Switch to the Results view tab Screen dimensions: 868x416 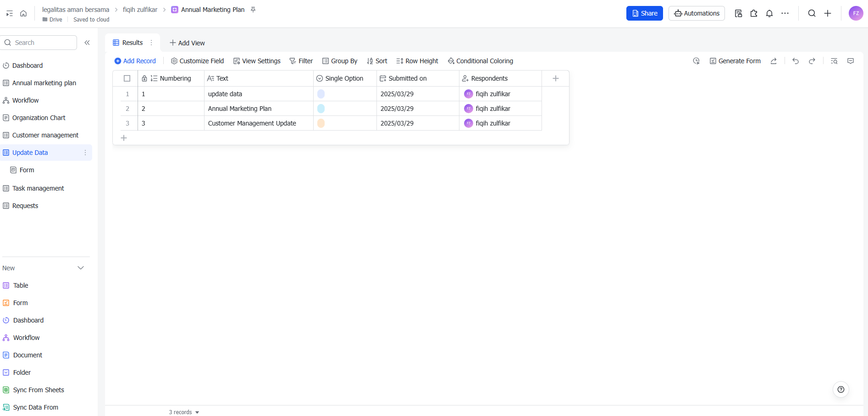(x=128, y=43)
